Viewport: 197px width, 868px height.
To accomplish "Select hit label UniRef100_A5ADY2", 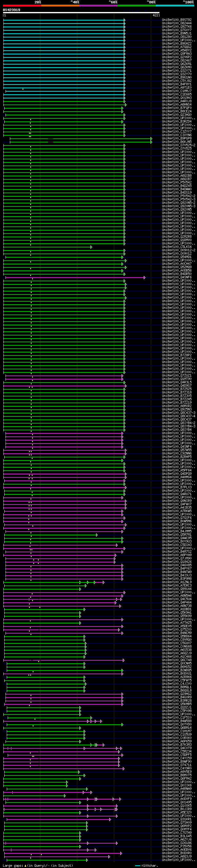I will click(x=177, y=50).
